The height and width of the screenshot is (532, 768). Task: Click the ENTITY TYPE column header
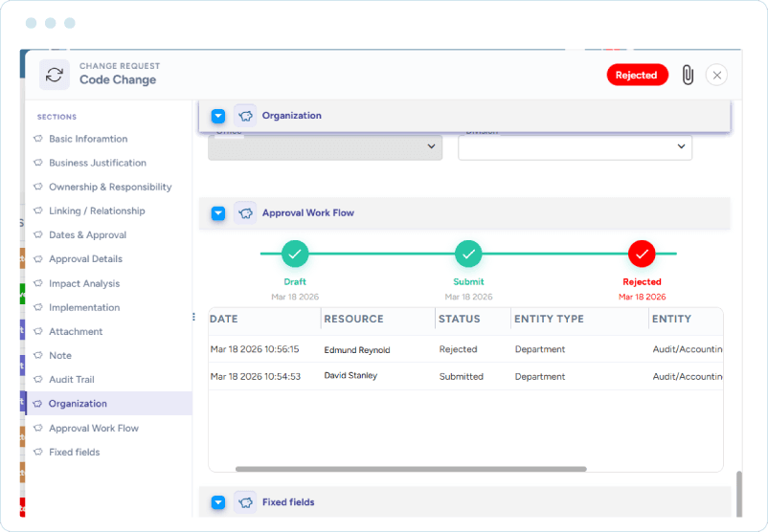pyautogui.click(x=549, y=319)
